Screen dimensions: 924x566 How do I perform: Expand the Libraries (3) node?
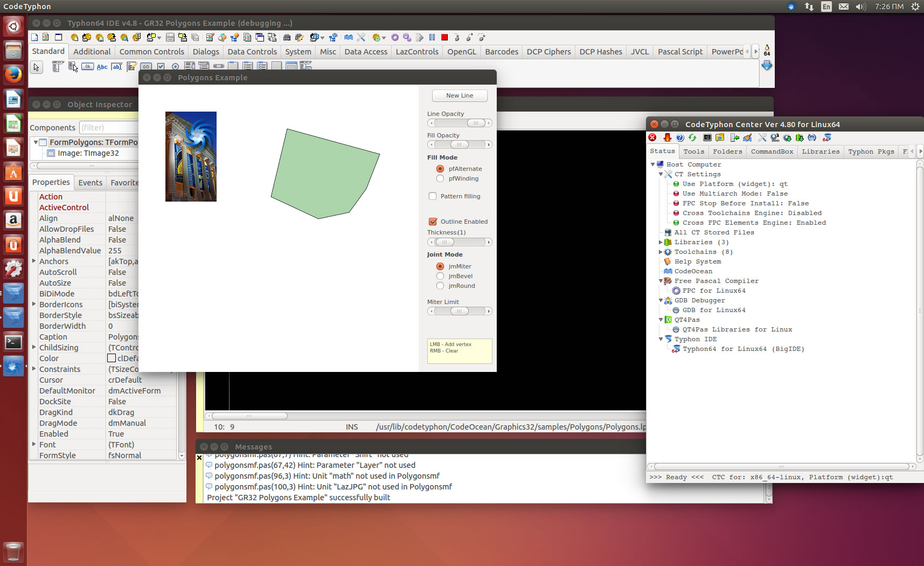(661, 242)
